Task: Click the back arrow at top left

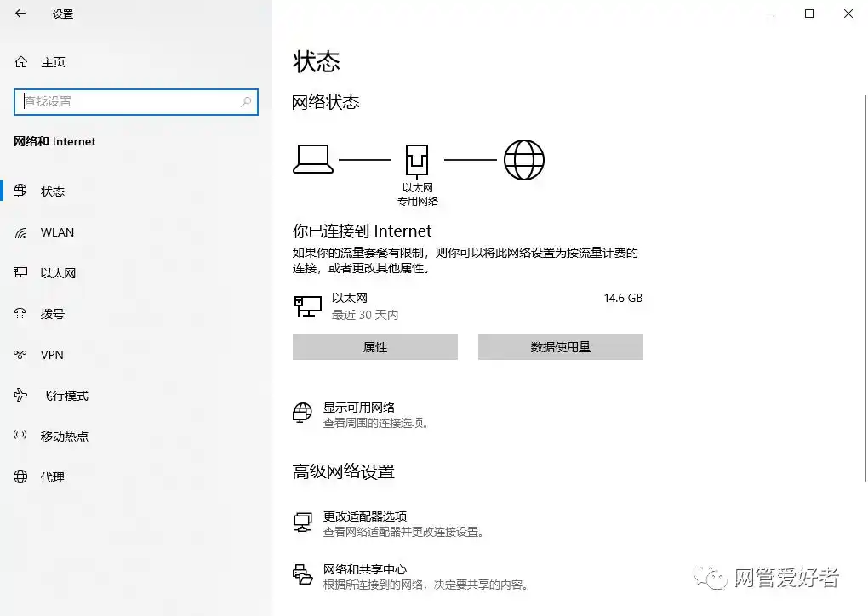Action: (19, 14)
